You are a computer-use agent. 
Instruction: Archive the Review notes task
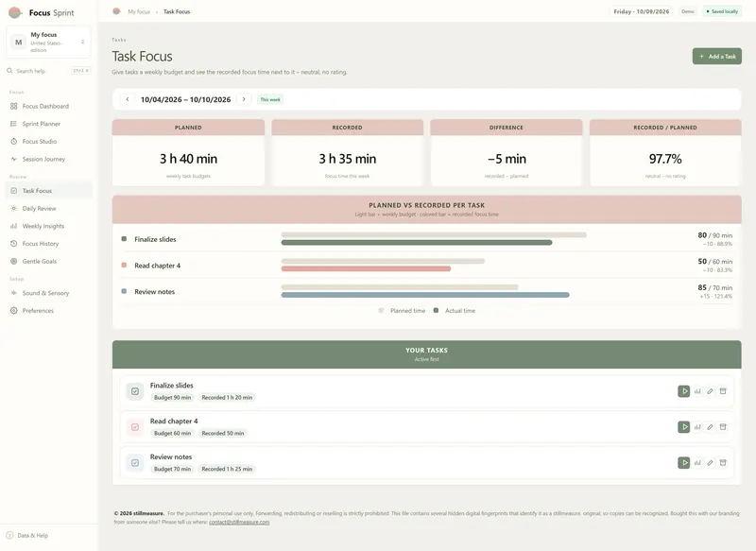point(723,463)
